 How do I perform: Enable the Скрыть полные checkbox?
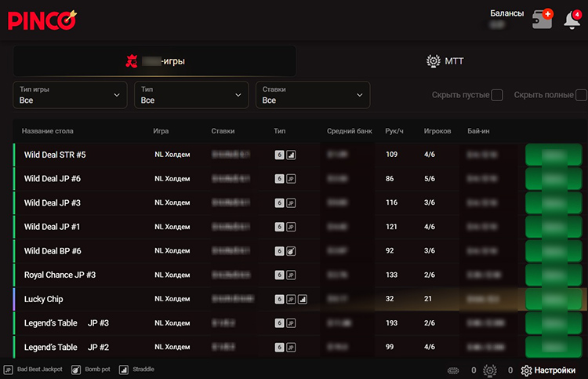[x=581, y=95]
